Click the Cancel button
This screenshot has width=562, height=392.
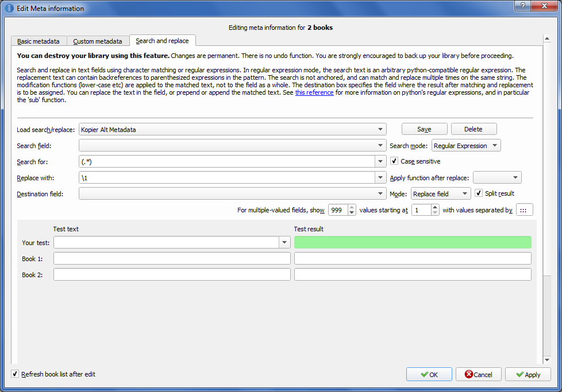pyautogui.click(x=479, y=374)
